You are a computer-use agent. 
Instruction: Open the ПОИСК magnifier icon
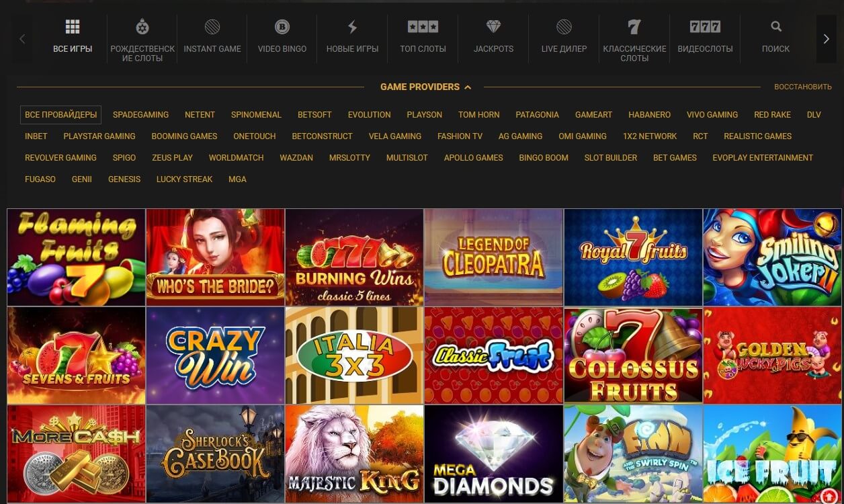tap(776, 28)
